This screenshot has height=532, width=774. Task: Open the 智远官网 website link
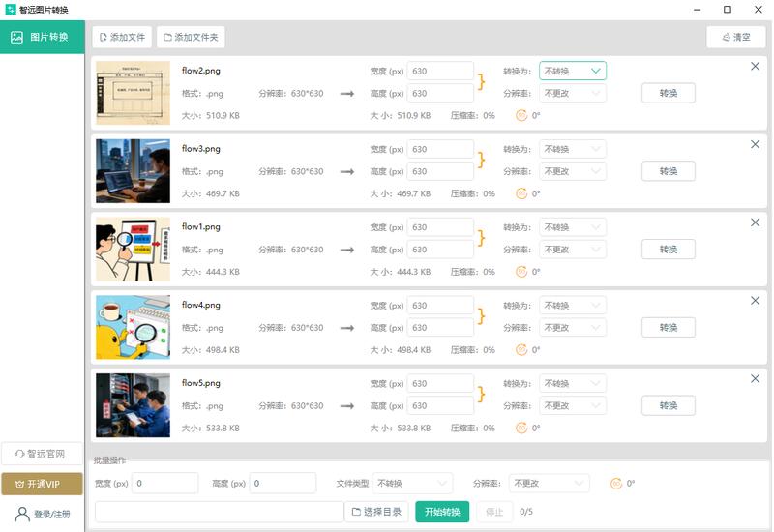(x=42, y=454)
